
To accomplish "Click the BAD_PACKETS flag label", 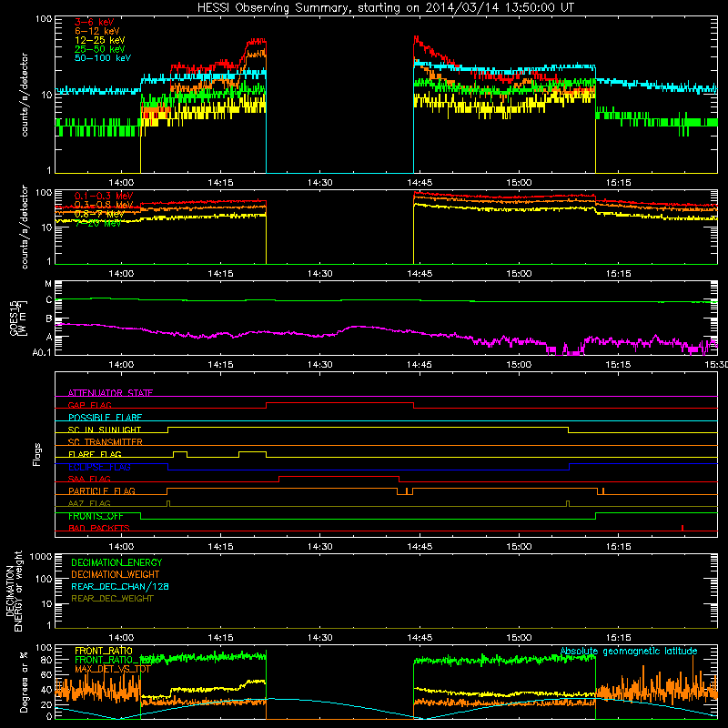I will click(99, 528).
